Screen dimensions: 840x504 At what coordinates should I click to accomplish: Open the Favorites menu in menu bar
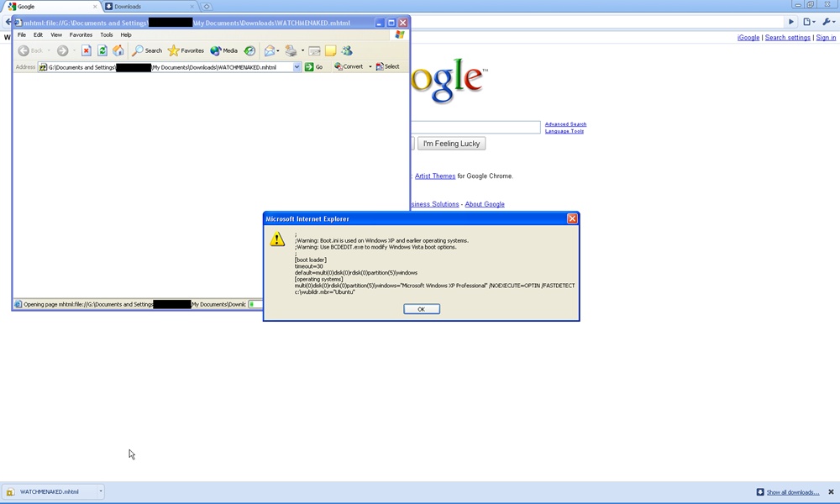point(81,34)
